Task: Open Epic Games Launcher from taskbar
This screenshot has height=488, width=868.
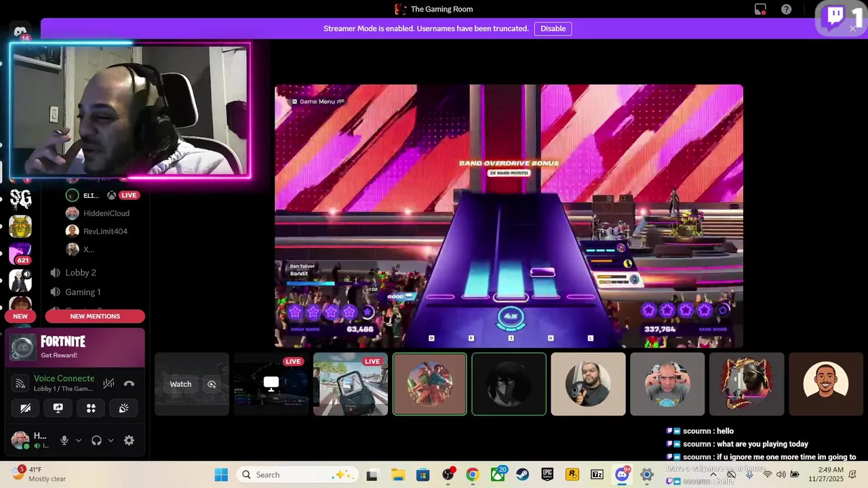Action: 547,474
